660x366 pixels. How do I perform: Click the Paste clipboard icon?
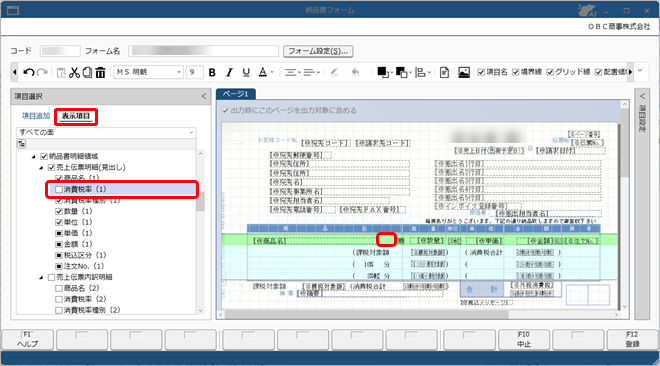tap(61, 72)
